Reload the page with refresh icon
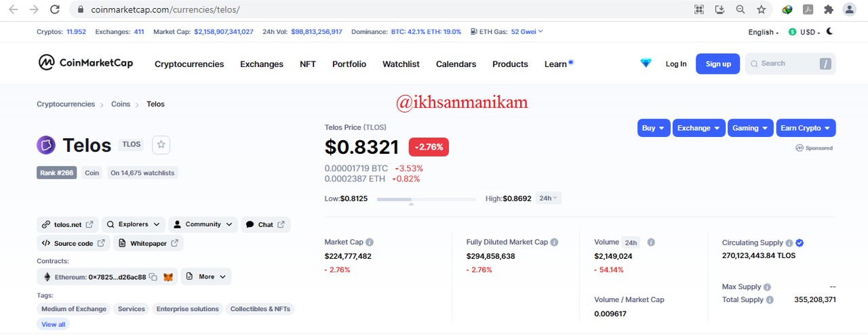868x336 pixels. coord(56,9)
